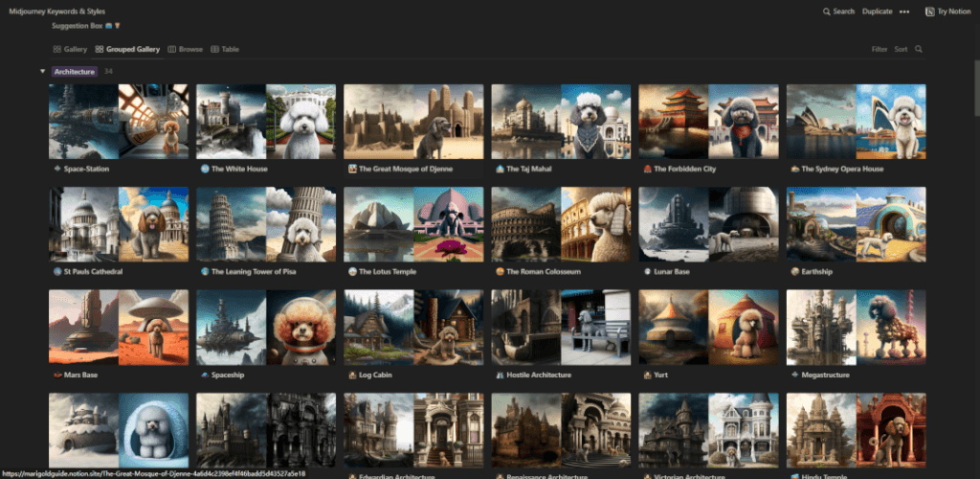Viewport: 980px width, 479px height.
Task: Click the Search magnifier icon in top bar
Action: point(826,11)
